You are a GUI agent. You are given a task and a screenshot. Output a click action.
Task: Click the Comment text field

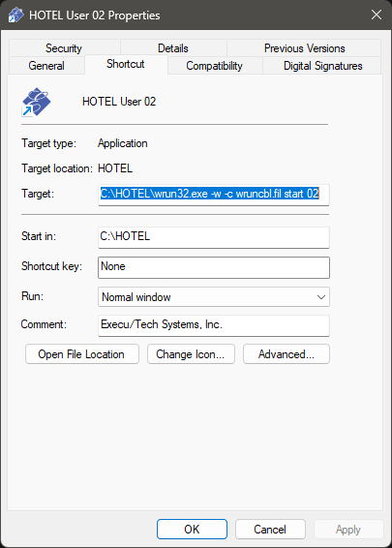point(214,325)
